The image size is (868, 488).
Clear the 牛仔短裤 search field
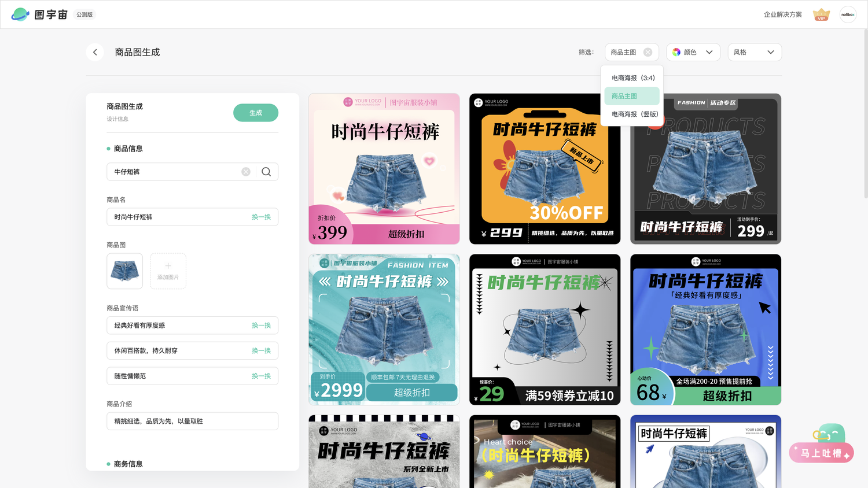coord(246,172)
